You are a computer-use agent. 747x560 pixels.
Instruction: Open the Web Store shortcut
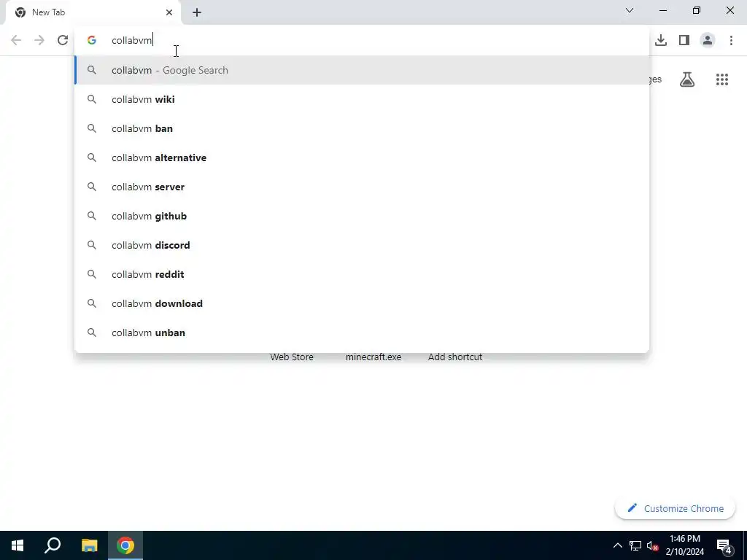[292, 357]
